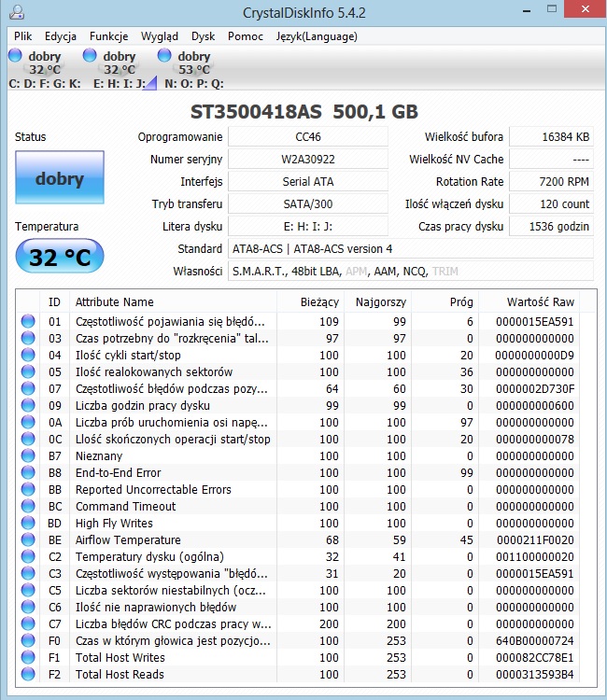Viewport: 607px width, 700px height.
Task: Click the Attribute Name column header
Action: click(173, 301)
